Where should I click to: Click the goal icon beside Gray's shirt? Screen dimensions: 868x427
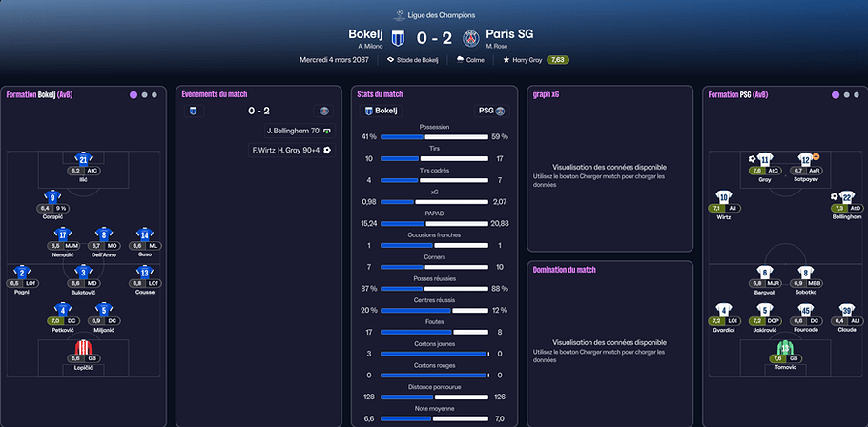click(x=753, y=159)
